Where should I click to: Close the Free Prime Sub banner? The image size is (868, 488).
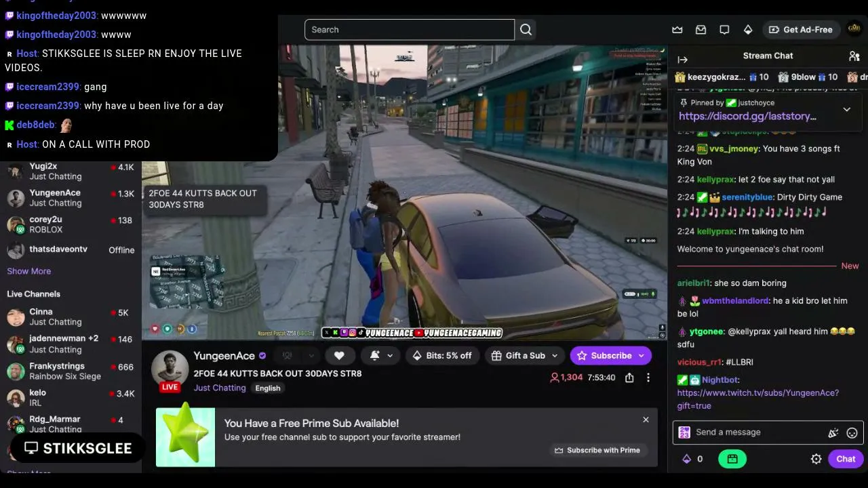[x=646, y=420]
